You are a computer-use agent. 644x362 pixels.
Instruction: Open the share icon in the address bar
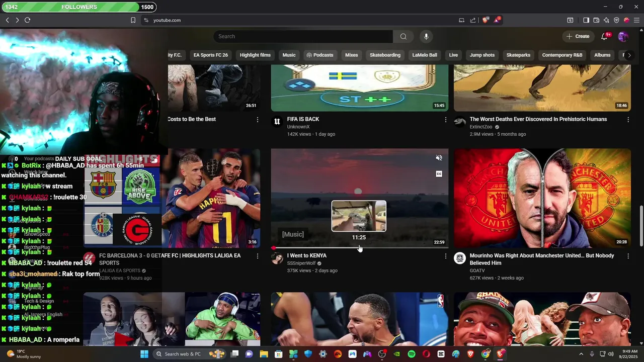(473, 20)
